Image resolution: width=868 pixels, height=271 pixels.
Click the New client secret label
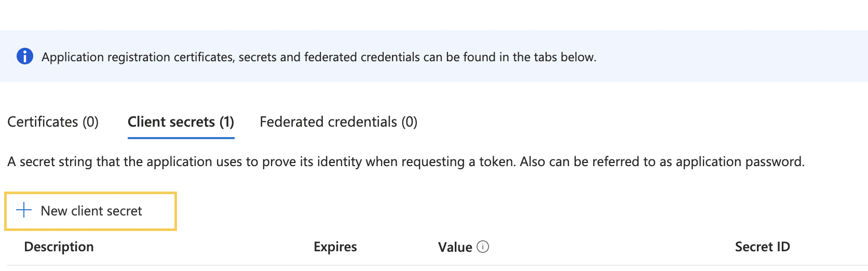pos(91,211)
